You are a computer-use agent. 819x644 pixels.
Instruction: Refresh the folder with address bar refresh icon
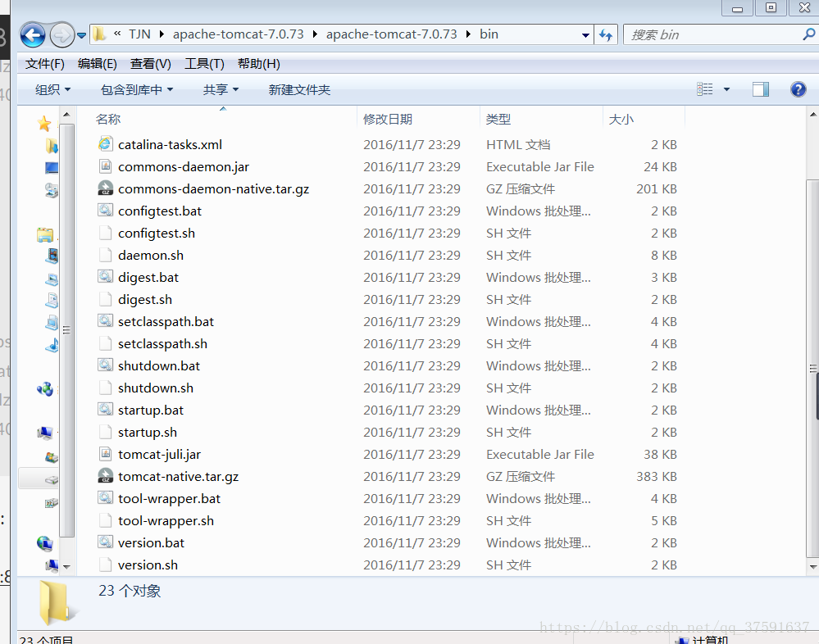click(x=606, y=35)
